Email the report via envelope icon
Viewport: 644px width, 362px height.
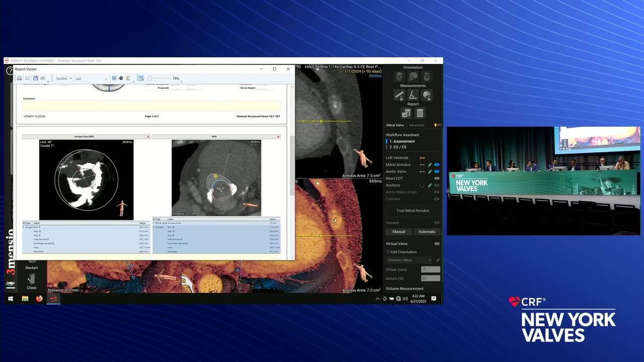click(x=28, y=78)
